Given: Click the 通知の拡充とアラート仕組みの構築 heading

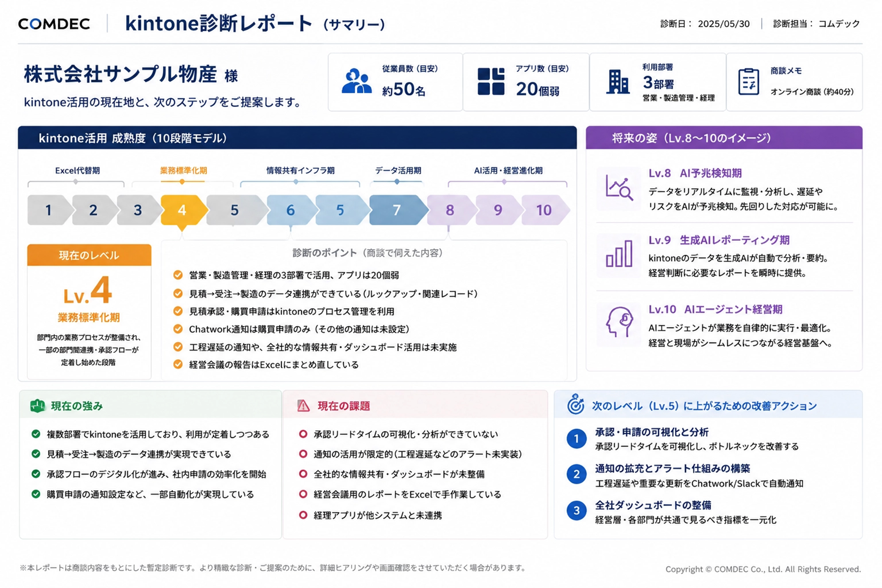Looking at the screenshot, I should click(x=672, y=468).
